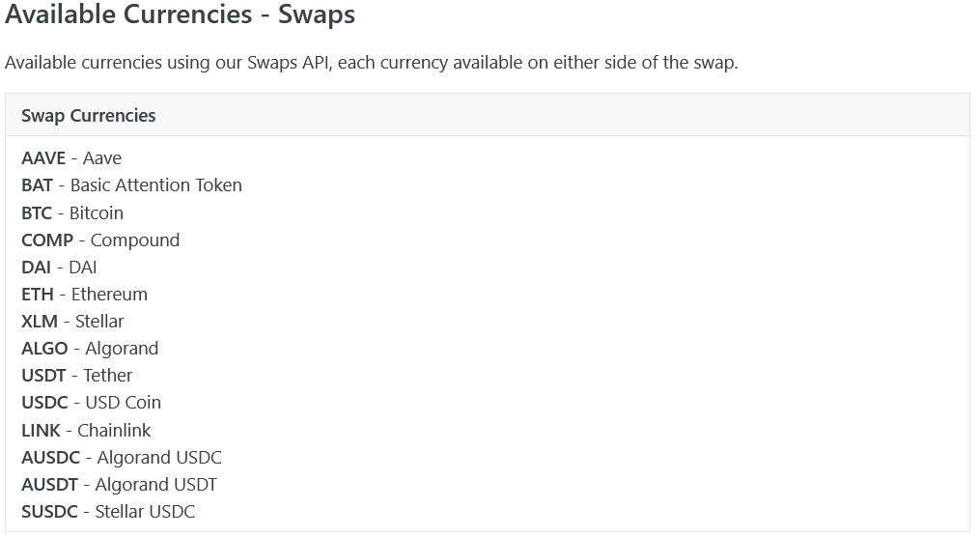The height and width of the screenshot is (537, 980).
Task: Select the 'Stellar USDC' name text
Action: pyautogui.click(x=145, y=511)
